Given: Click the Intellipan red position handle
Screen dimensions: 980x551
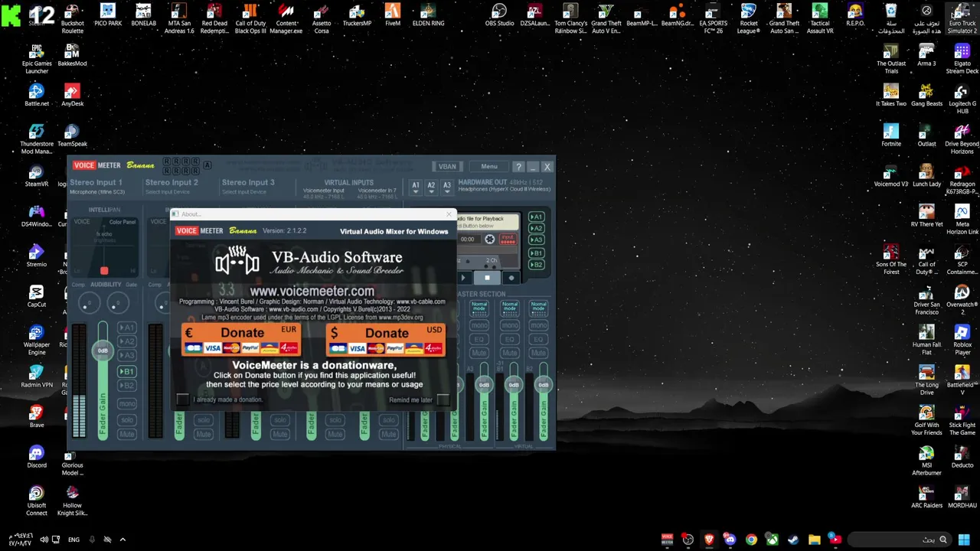Looking at the screenshot, I should click(x=104, y=271).
